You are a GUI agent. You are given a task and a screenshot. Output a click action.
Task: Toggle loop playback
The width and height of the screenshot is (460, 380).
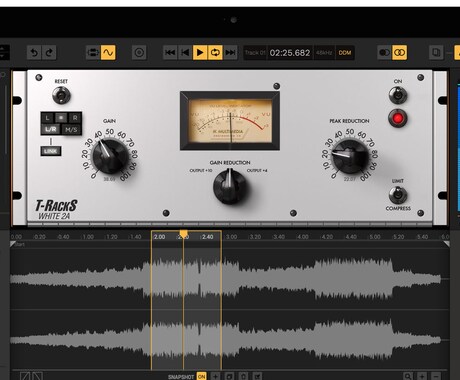(215, 53)
